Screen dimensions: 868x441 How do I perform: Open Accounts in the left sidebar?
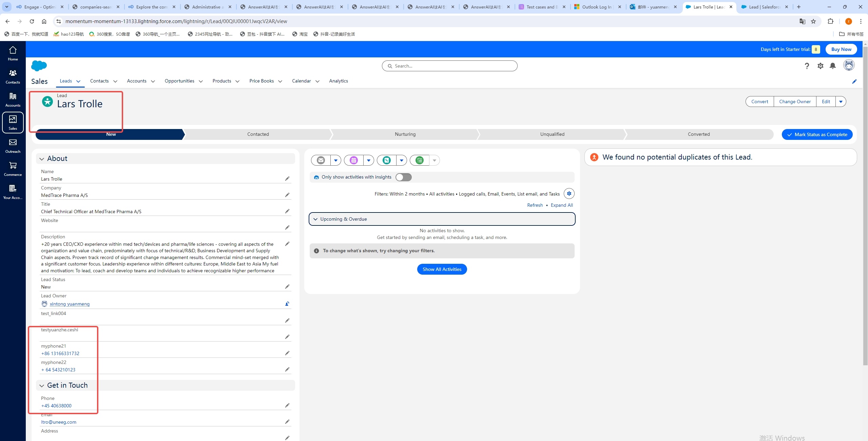13,99
